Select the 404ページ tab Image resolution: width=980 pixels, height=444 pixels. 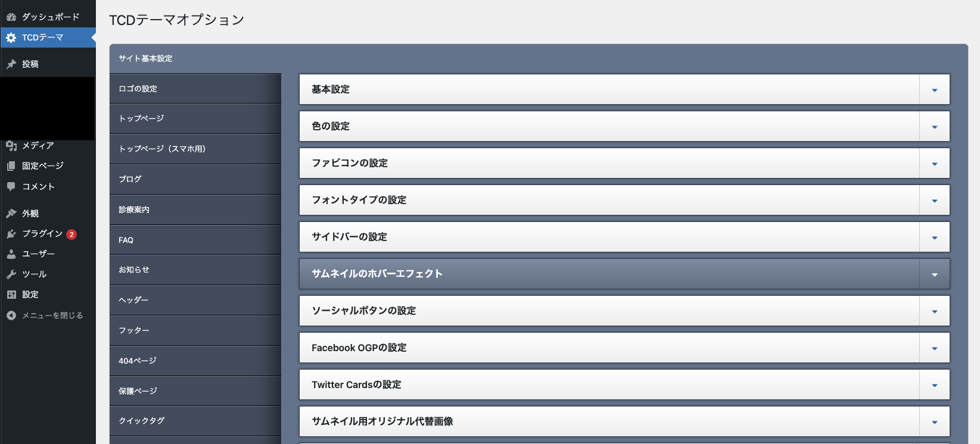tap(195, 361)
